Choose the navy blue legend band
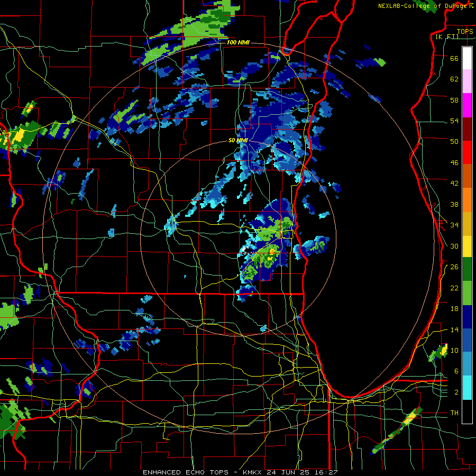The width and height of the screenshot is (476, 476). pyautogui.click(x=467, y=317)
